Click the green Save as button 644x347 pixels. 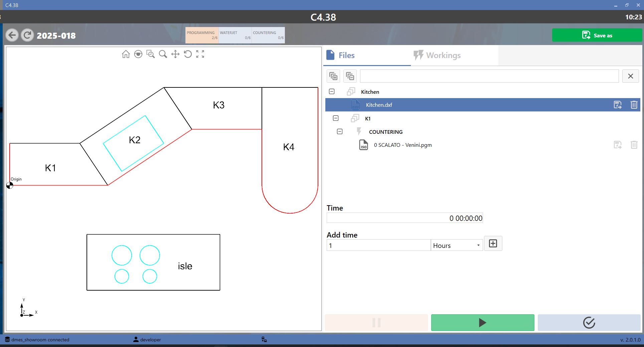tap(597, 35)
